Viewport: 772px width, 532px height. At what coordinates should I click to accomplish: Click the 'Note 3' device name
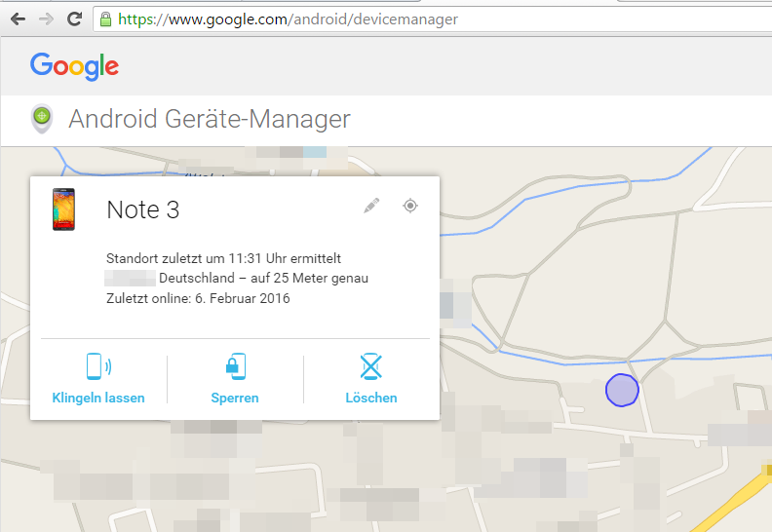click(x=142, y=209)
